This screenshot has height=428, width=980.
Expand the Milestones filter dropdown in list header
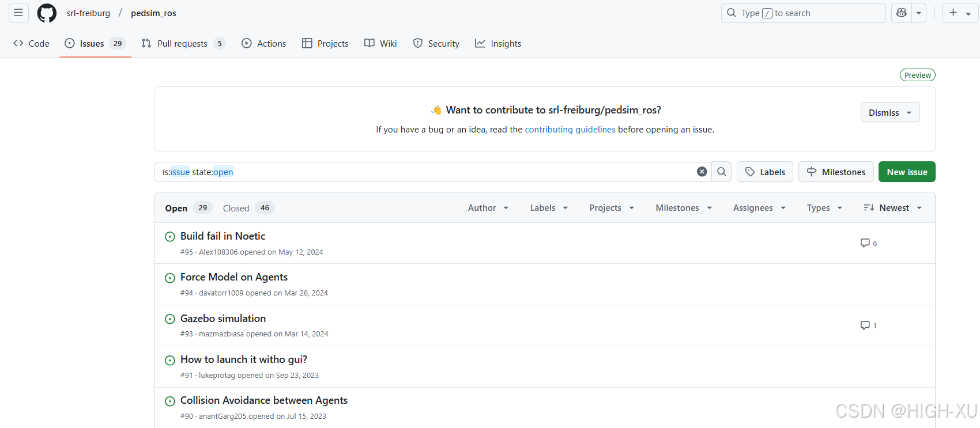pos(684,208)
